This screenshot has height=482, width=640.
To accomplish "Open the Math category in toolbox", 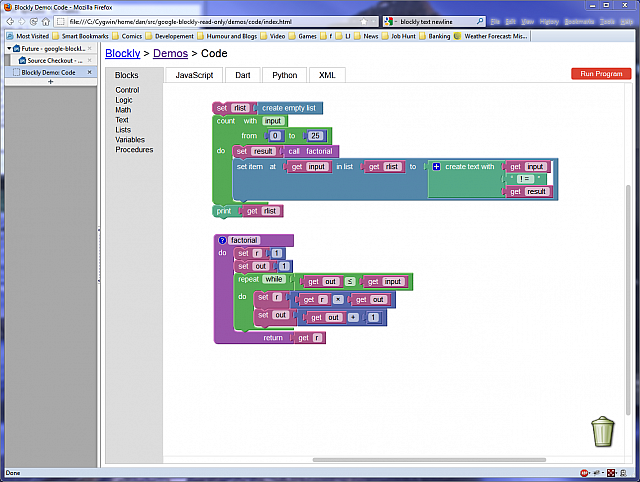I will coord(124,110).
